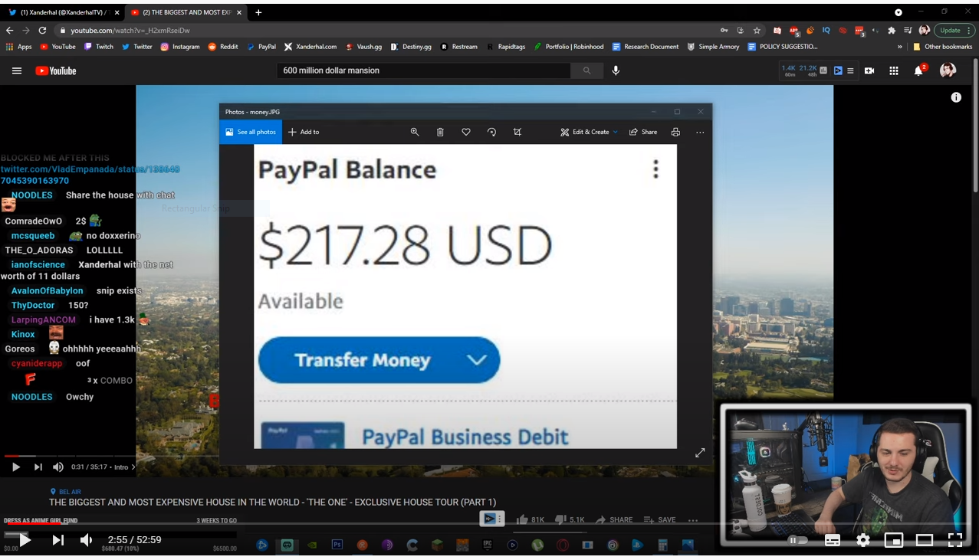Open PayPal Balance three-dot menu
The height and width of the screenshot is (560, 979).
coord(655,169)
